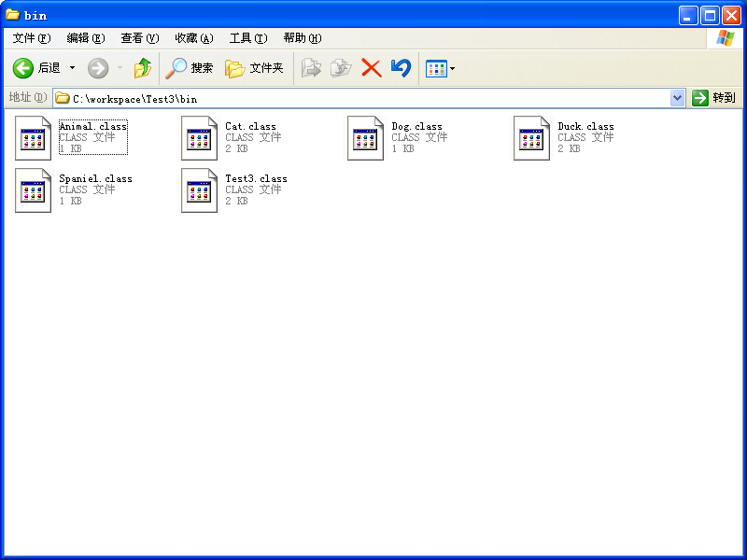Click the Dog.class file name text
Screen dimensions: 747x560
point(416,126)
